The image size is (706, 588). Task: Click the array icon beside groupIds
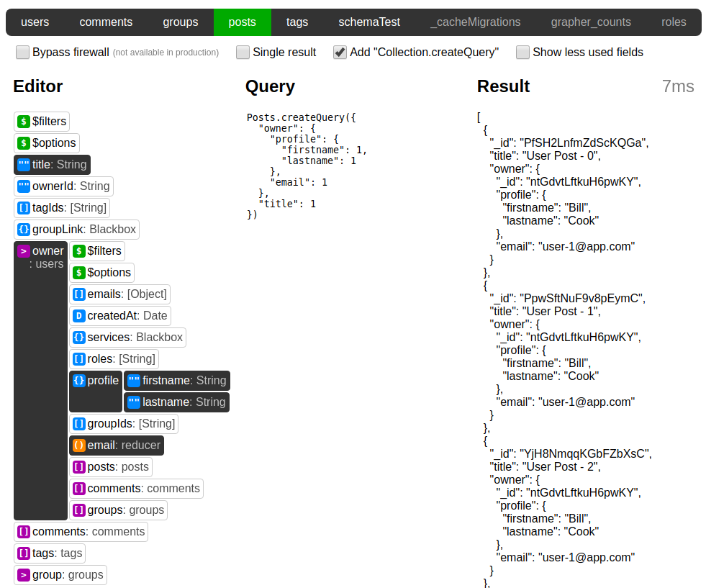click(x=78, y=424)
